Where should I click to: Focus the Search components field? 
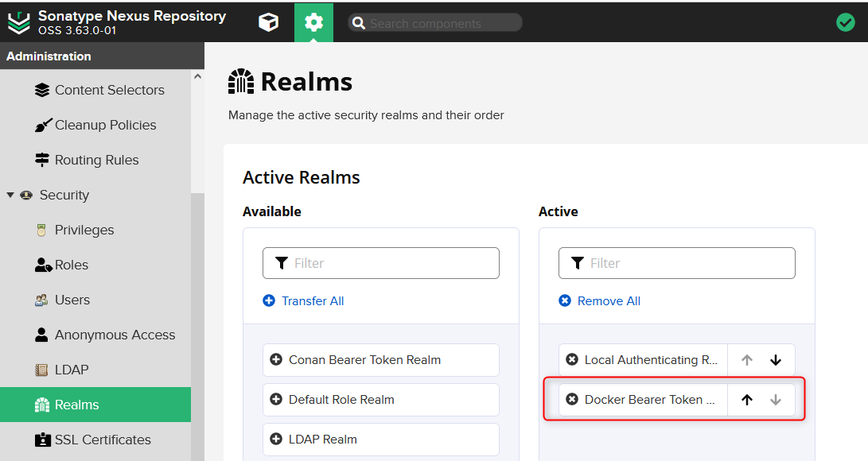click(x=435, y=23)
